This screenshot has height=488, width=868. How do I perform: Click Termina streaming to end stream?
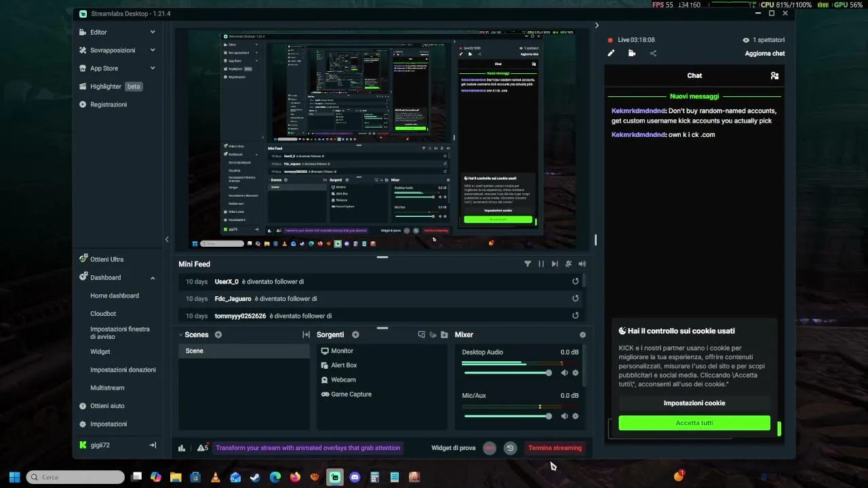click(x=555, y=448)
